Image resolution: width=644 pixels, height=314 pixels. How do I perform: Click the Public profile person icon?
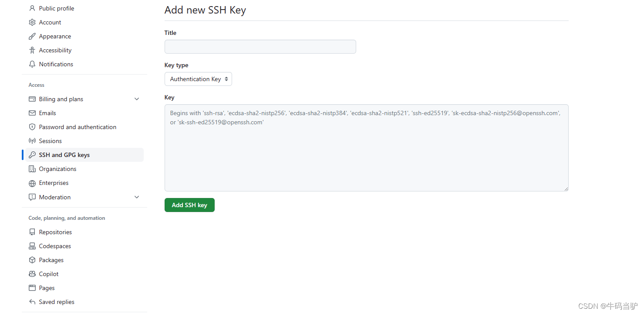coord(32,8)
